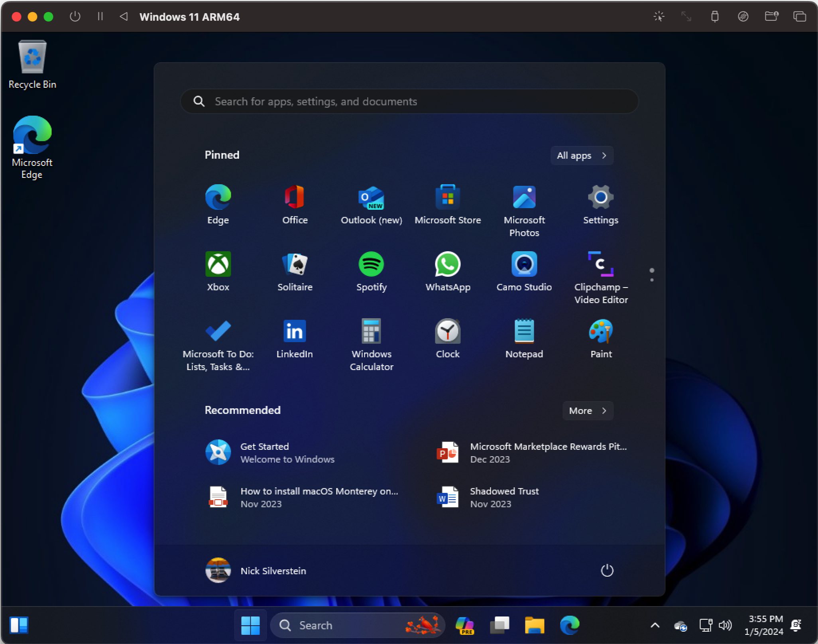Click the Start menu search field
818x644 pixels.
(x=409, y=101)
